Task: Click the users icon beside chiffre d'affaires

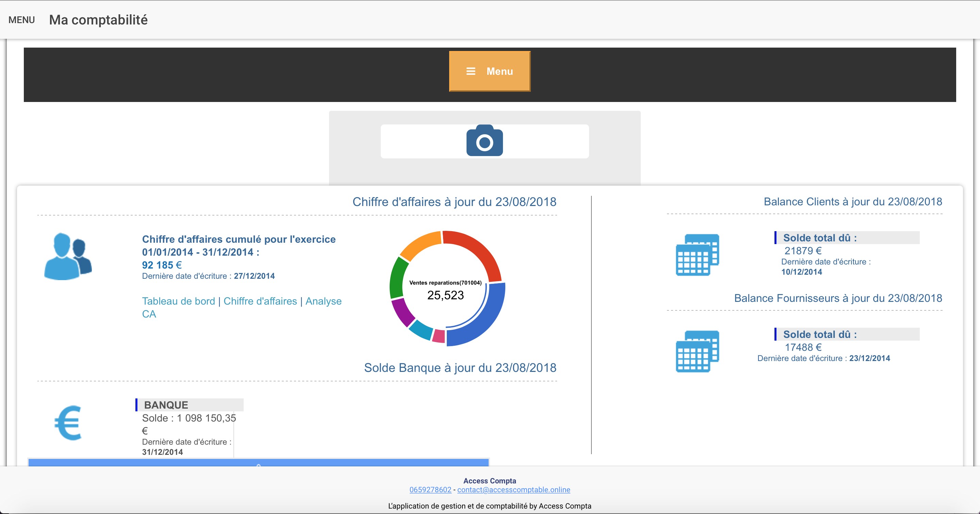Action: pyautogui.click(x=68, y=257)
